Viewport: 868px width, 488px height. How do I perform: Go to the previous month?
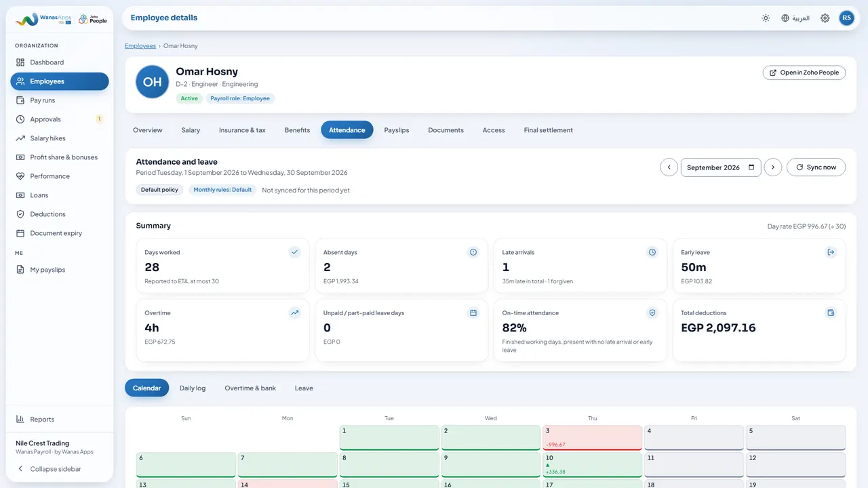pos(669,167)
